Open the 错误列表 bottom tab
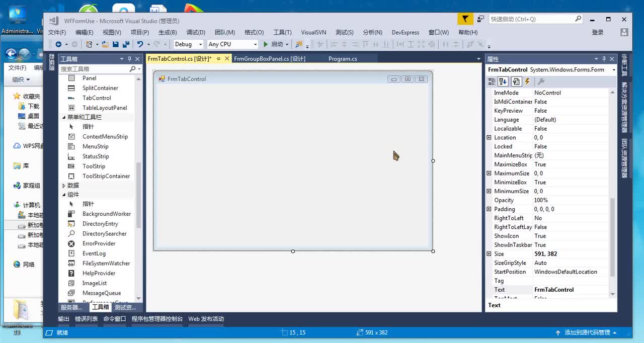 [x=87, y=319]
